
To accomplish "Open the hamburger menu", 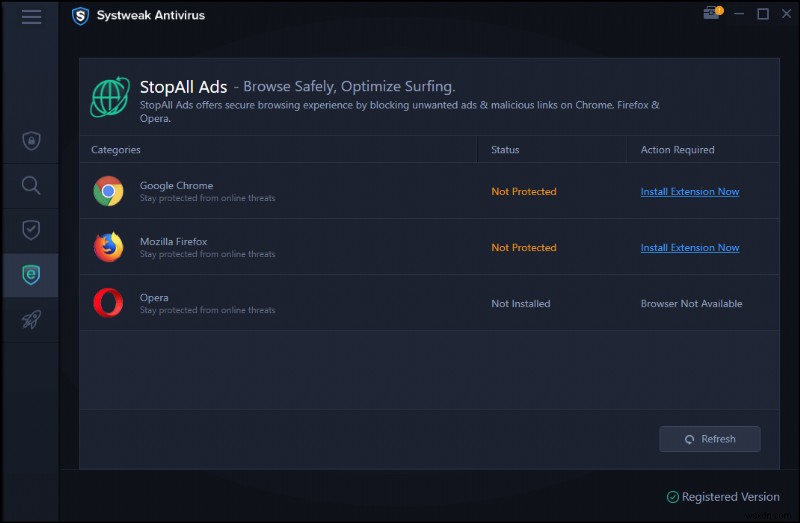I will 31,17.
